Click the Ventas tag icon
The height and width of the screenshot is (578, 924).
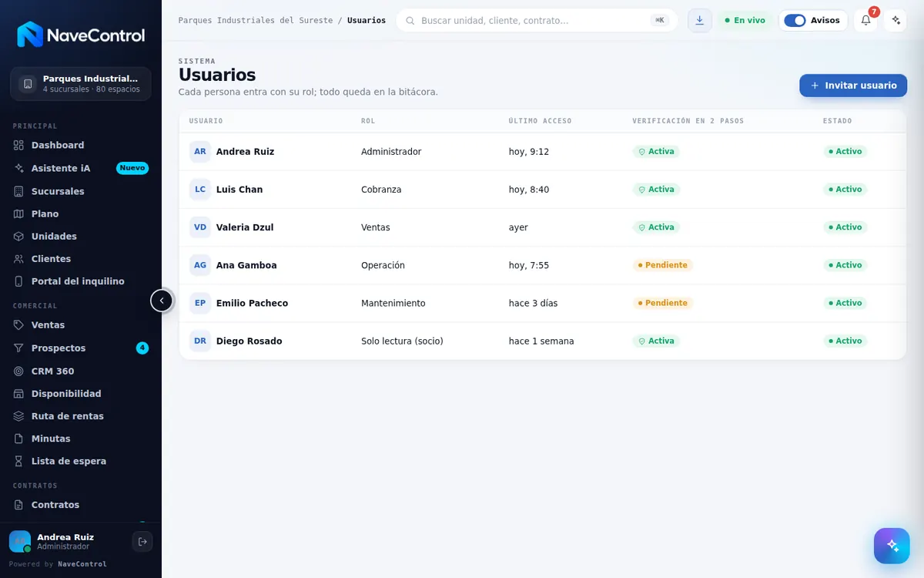19,325
